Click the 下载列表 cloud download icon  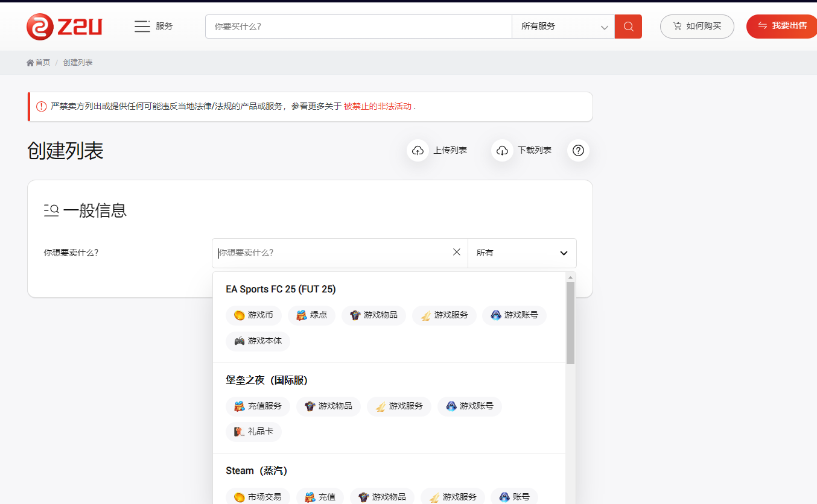click(502, 151)
